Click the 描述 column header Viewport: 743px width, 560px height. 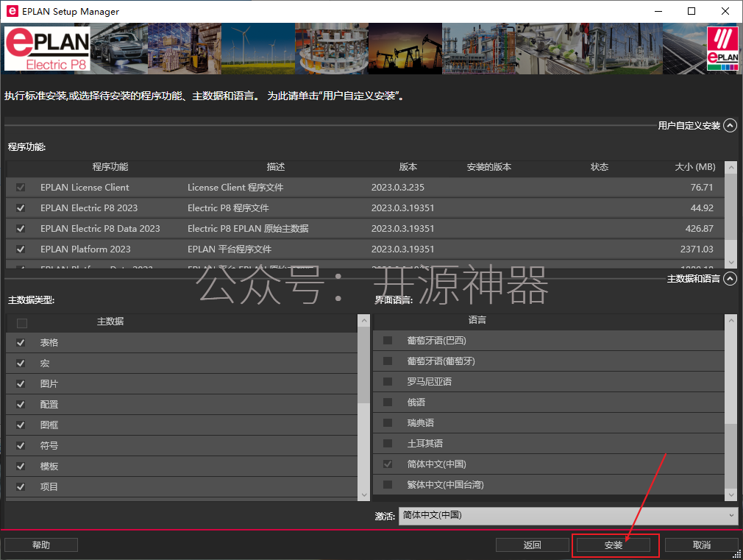coord(275,167)
